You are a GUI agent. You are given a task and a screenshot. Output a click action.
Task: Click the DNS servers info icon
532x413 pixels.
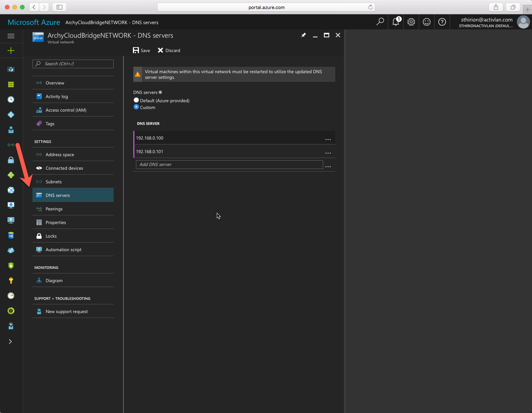pos(160,92)
